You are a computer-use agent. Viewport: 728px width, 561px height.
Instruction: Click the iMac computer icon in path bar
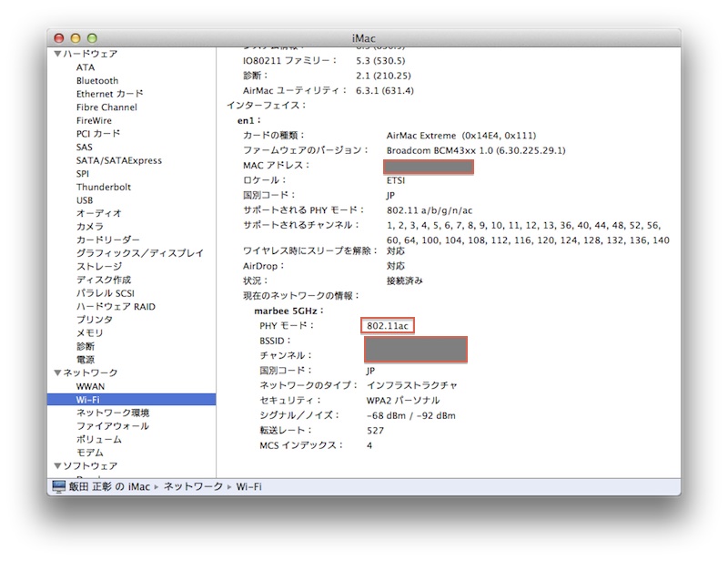[59, 487]
